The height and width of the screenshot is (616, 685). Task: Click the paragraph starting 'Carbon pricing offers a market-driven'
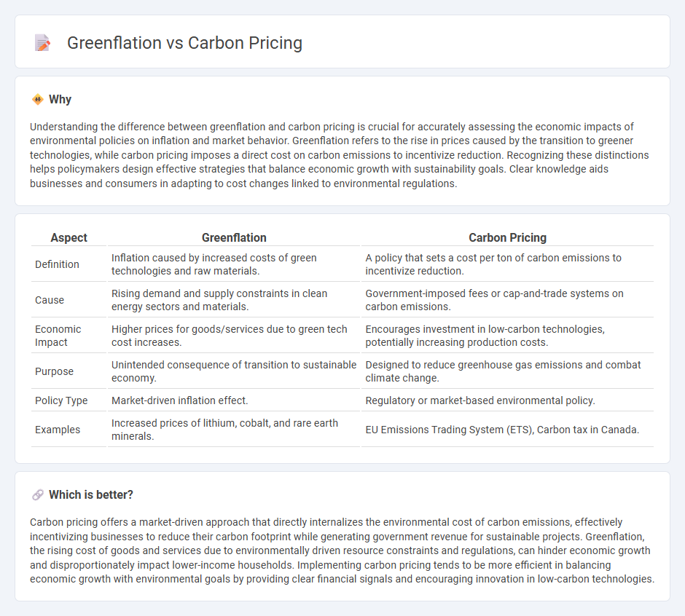[342, 550]
